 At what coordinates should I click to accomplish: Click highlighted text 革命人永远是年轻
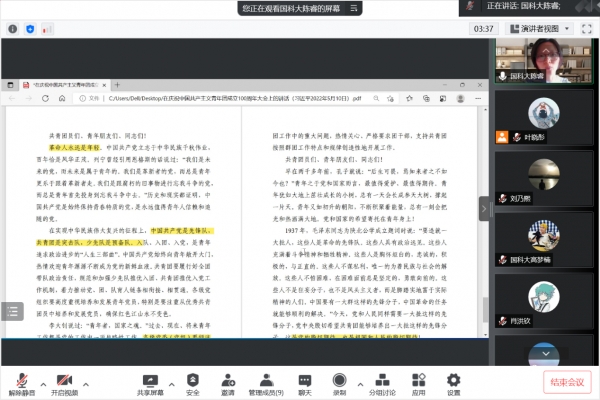point(74,147)
